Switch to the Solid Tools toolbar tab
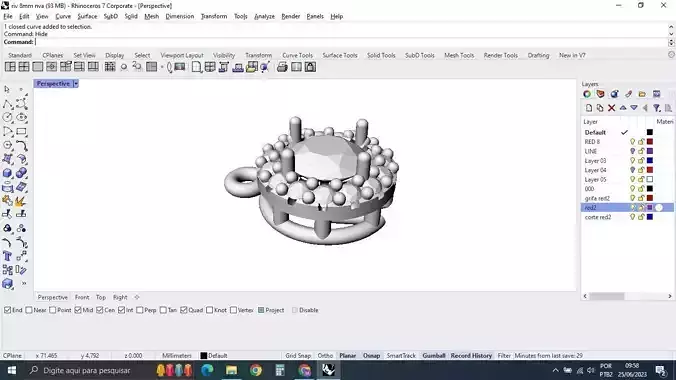676x380 pixels. pos(381,55)
